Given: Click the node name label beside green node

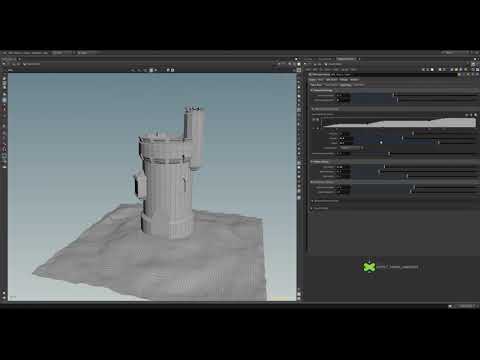Looking at the screenshot, I should (398, 267).
